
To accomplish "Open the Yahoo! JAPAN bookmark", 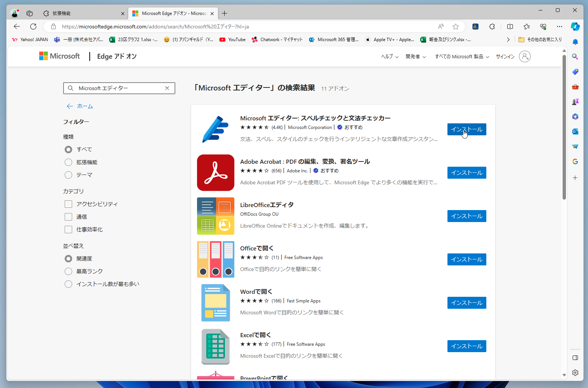I will coord(30,40).
